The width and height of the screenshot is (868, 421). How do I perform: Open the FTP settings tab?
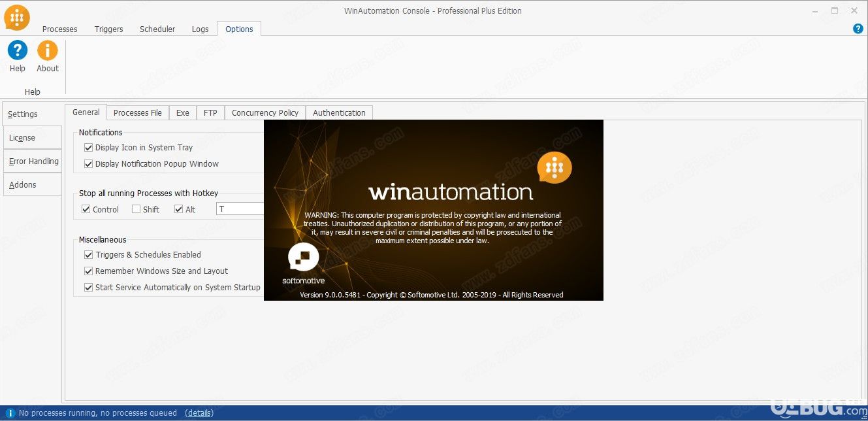pos(210,113)
